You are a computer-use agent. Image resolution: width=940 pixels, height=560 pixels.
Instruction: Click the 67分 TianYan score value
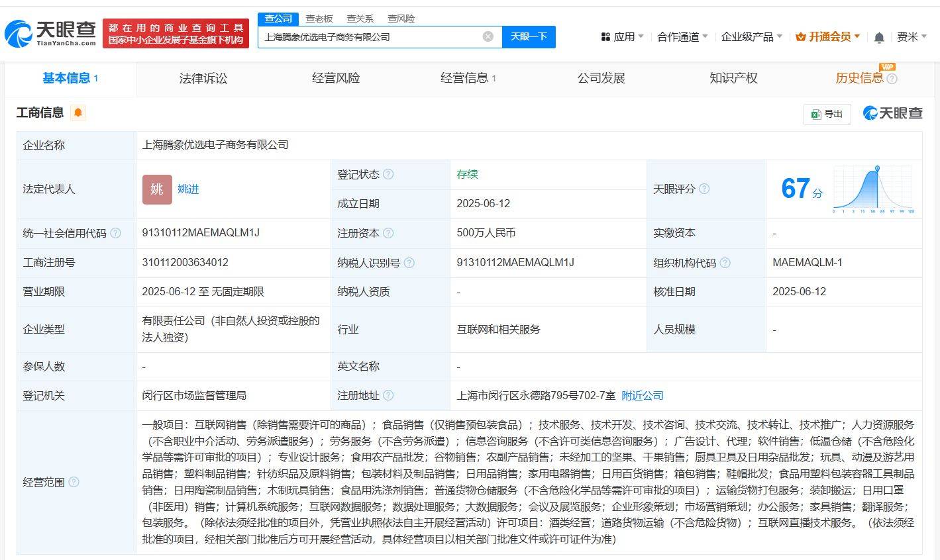pyautogui.click(x=802, y=189)
